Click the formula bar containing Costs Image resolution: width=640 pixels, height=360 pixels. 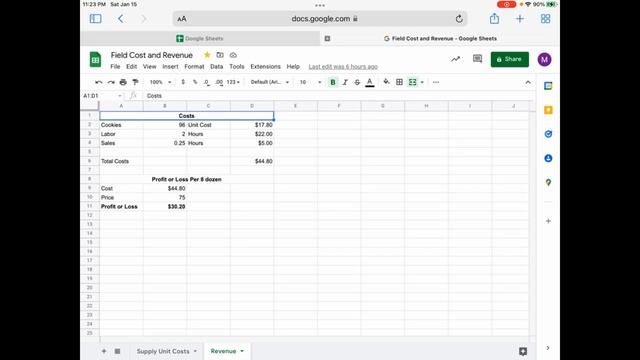[x=339, y=96]
